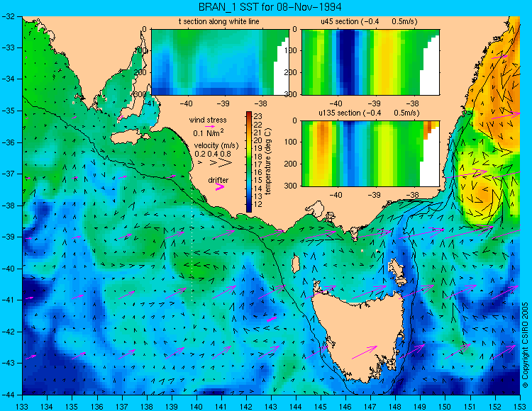Screen dimensions: 532x411
Task: Click the 'drifter' legend label
Action: coord(218,180)
